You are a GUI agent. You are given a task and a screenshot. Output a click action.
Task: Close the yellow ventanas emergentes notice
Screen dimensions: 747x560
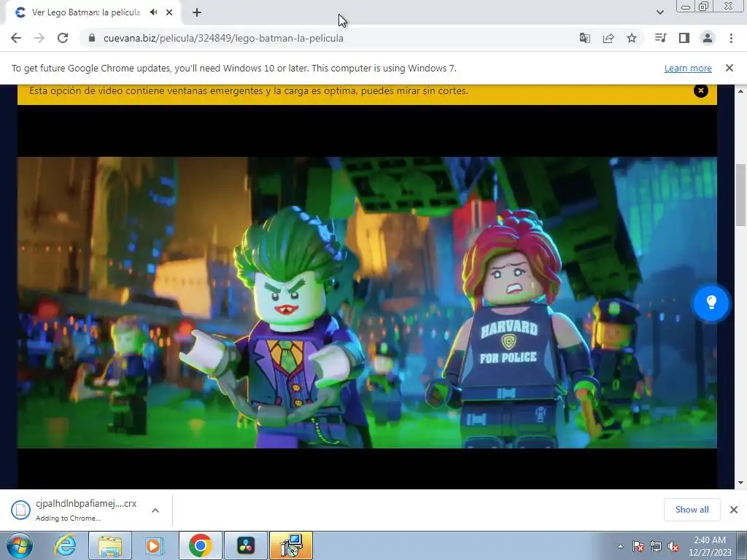(701, 90)
